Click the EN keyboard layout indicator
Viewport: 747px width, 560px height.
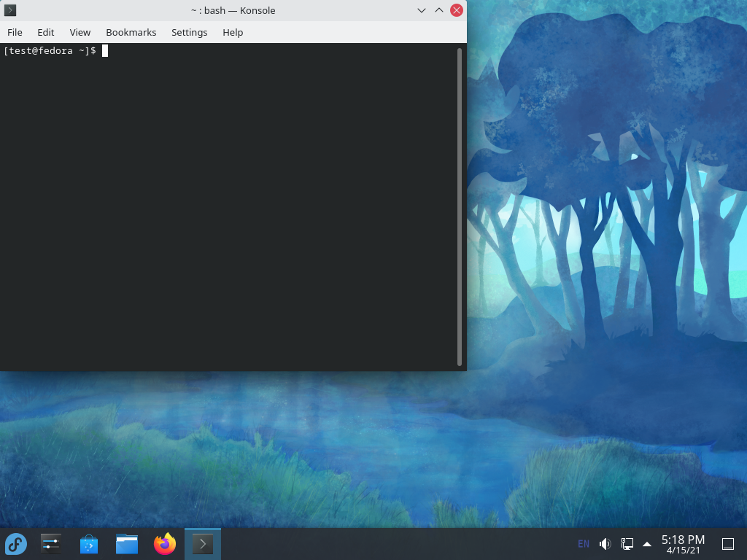[584, 544]
